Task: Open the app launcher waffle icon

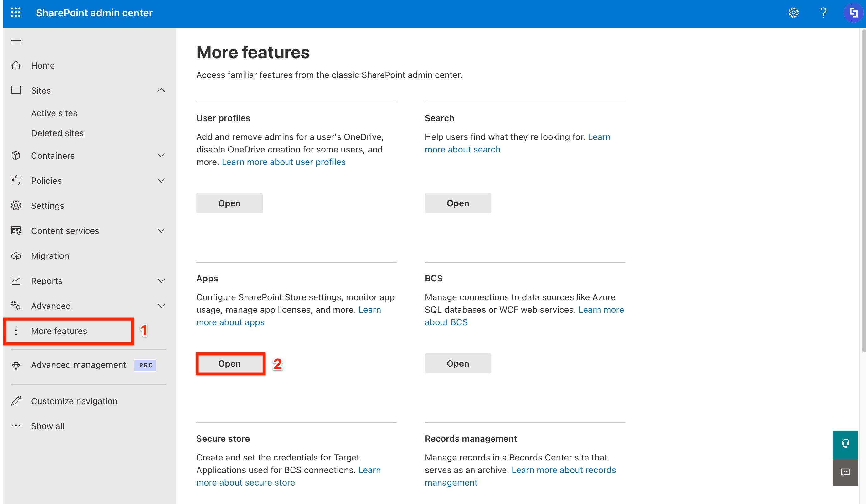Action: click(x=15, y=13)
